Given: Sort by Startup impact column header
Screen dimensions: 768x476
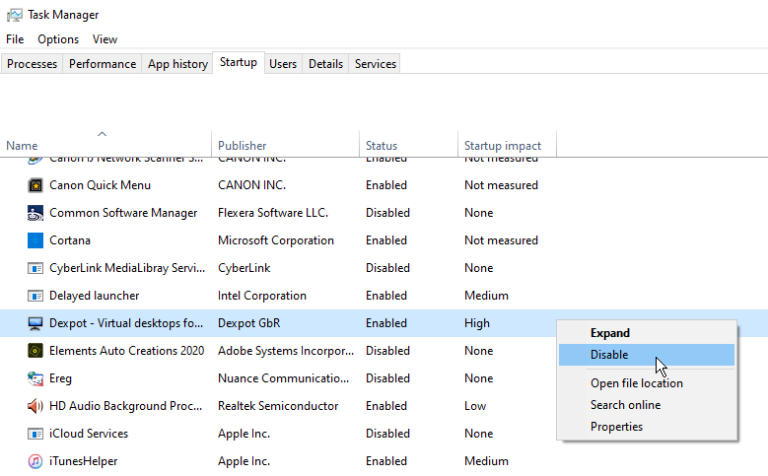Looking at the screenshot, I should (x=503, y=146).
